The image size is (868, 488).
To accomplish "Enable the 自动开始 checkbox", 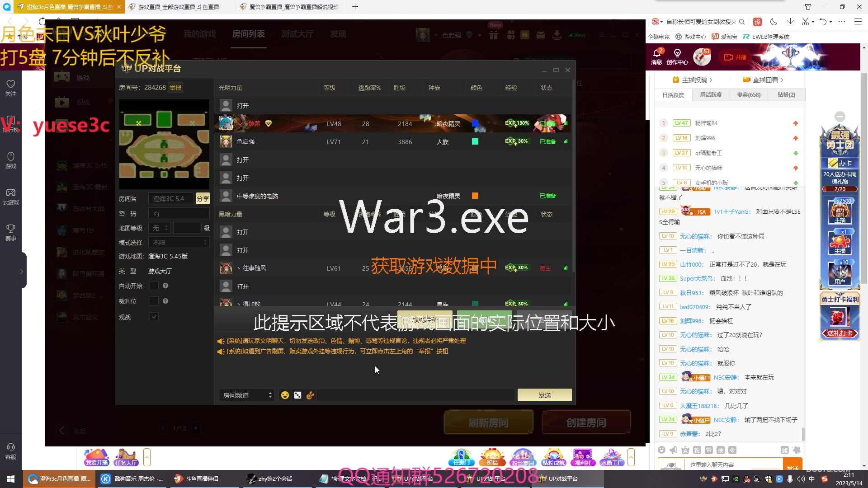I will (154, 286).
